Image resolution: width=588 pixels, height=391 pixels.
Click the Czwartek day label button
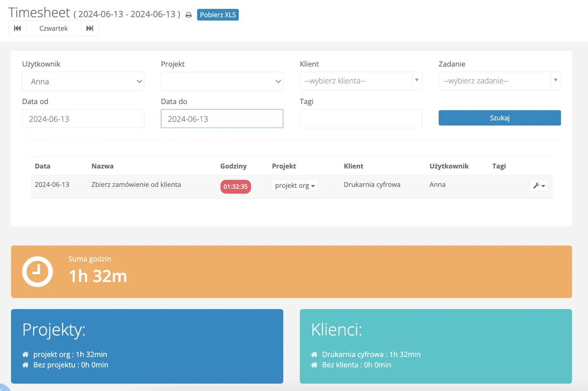tap(53, 28)
